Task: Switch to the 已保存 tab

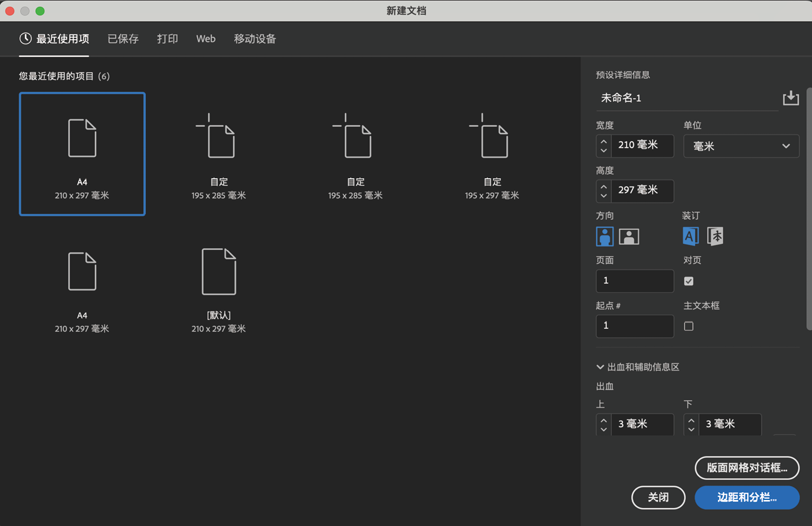Action: tap(123, 39)
